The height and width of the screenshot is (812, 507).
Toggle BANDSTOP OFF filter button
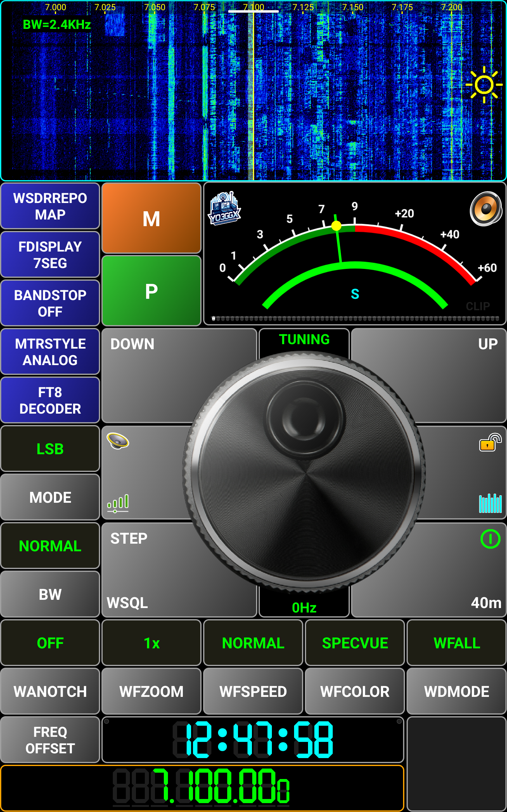click(50, 303)
